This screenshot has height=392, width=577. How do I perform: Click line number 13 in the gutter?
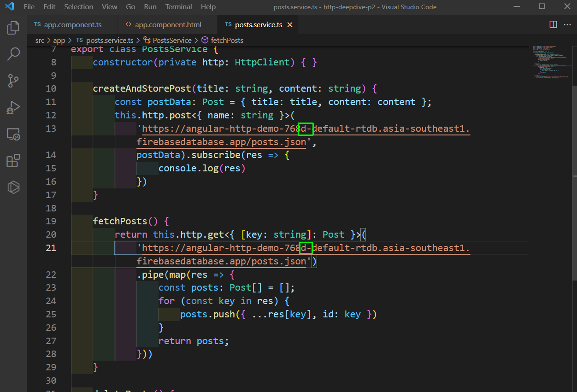point(51,129)
